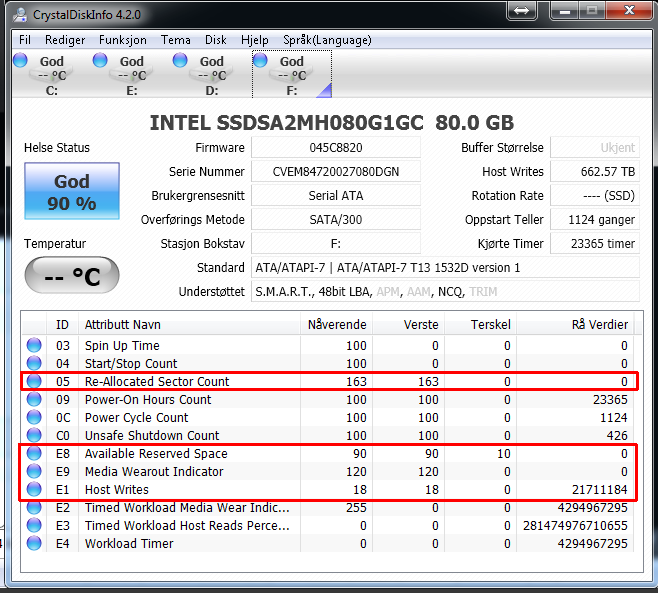Click the Attributt Navn column header

coord(189,324)
